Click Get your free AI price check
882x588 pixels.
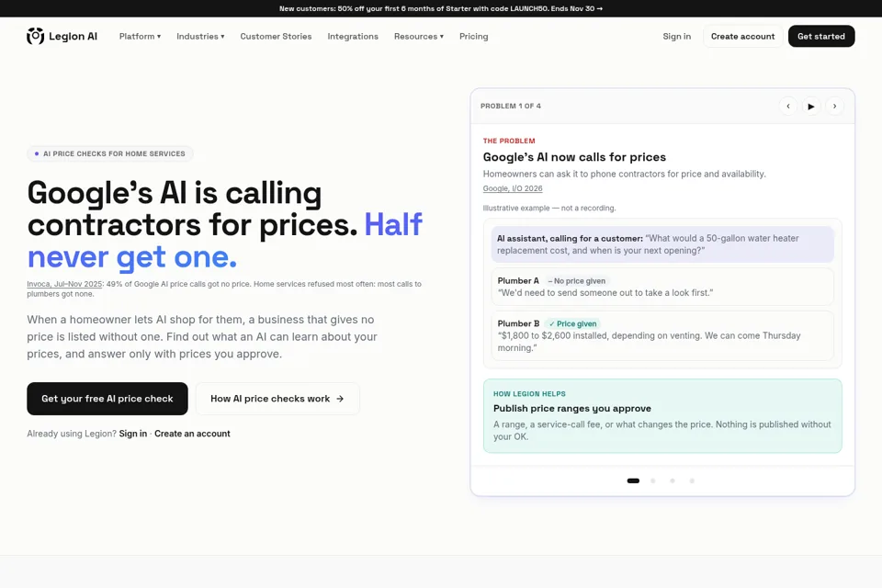tap(107, 399)
